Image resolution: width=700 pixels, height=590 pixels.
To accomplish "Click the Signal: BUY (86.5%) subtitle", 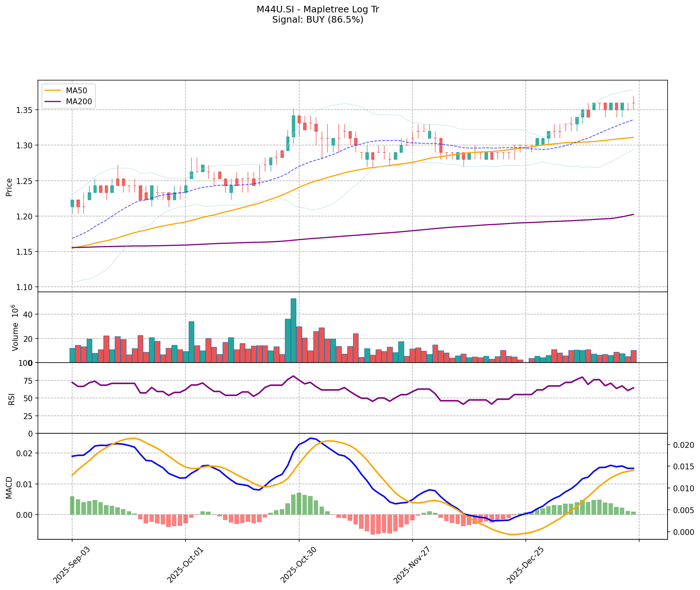I will tap(318, 20).
